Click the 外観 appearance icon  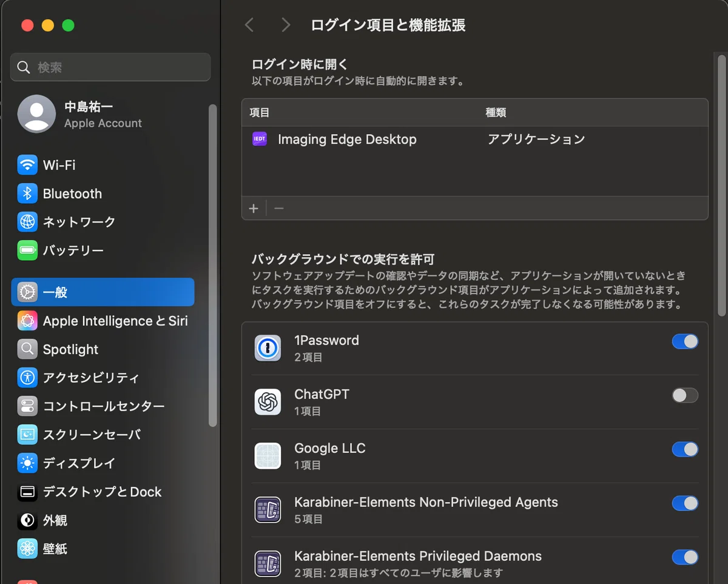pos(27,520)
